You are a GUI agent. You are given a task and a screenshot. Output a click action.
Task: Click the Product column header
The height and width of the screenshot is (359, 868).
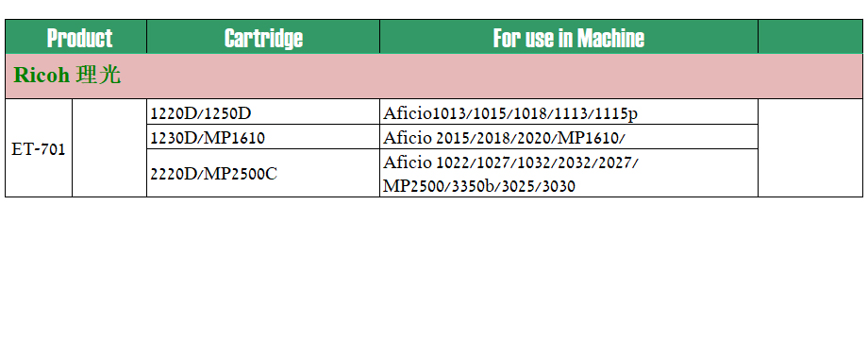75,37
